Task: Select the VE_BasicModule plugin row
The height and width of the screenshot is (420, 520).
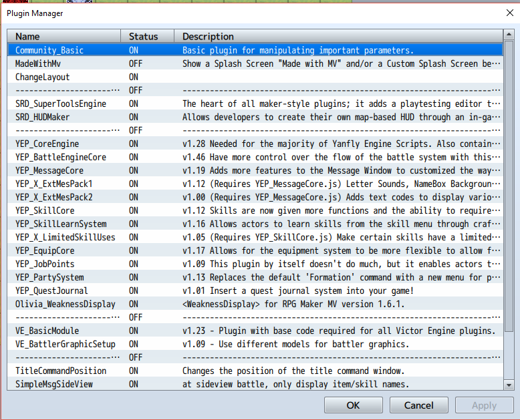Action: coord(255,331)
